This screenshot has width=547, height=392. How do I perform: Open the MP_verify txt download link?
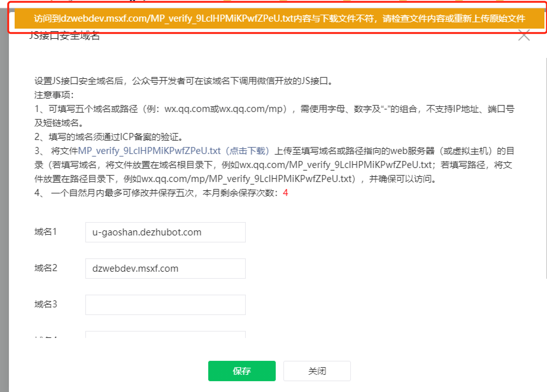pyautogui.click(x=174, y=151)
